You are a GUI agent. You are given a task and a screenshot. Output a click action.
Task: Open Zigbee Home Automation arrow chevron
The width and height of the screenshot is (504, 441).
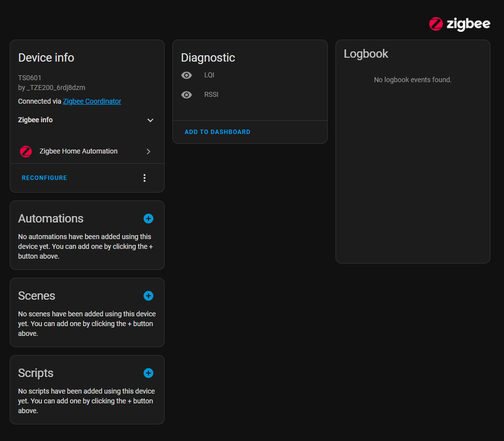click(148, 152)
